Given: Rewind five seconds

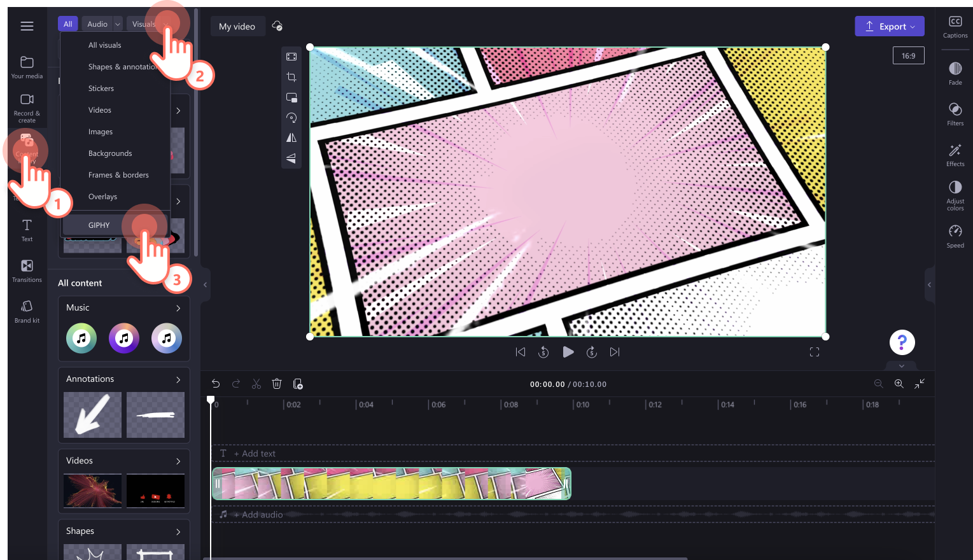Looking at the screenshot, I should click(x=543, y=352).
